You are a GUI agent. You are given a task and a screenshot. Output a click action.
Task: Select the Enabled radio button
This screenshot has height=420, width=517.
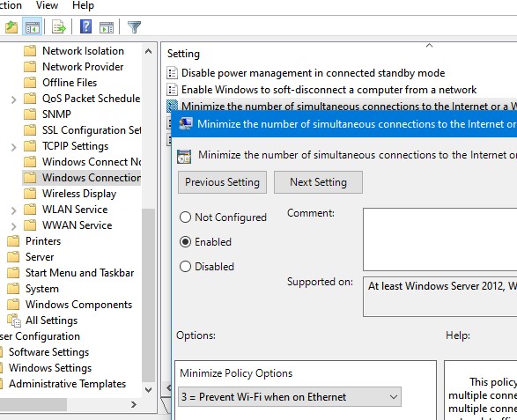(x=185, y=241)
